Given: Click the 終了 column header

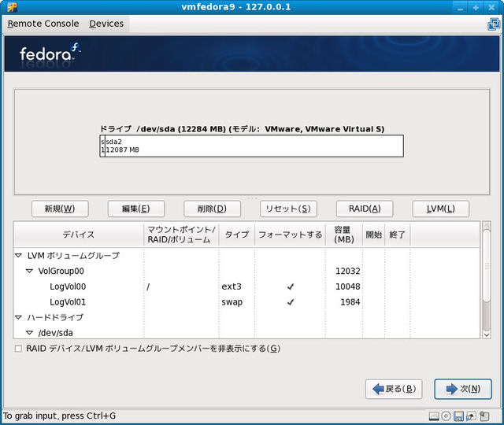Looking at the screenshot, I should tap(397, 235).
